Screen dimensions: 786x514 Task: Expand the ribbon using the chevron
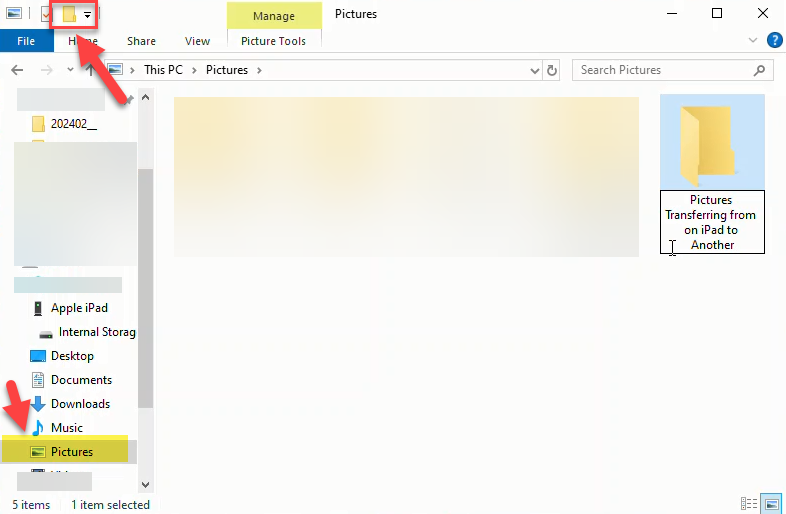point(754,41)
